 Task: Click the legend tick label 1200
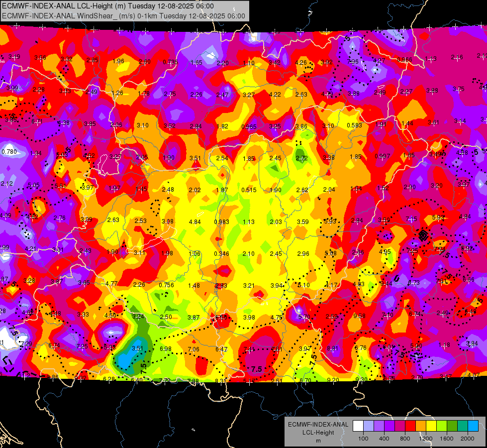(x=425, y=439)
